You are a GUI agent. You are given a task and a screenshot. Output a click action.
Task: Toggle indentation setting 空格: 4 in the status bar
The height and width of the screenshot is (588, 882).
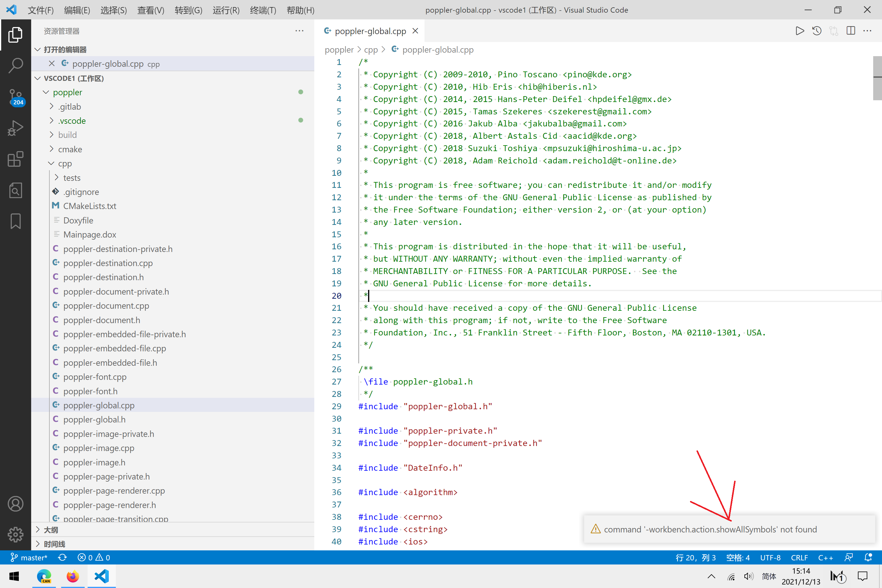738,558
